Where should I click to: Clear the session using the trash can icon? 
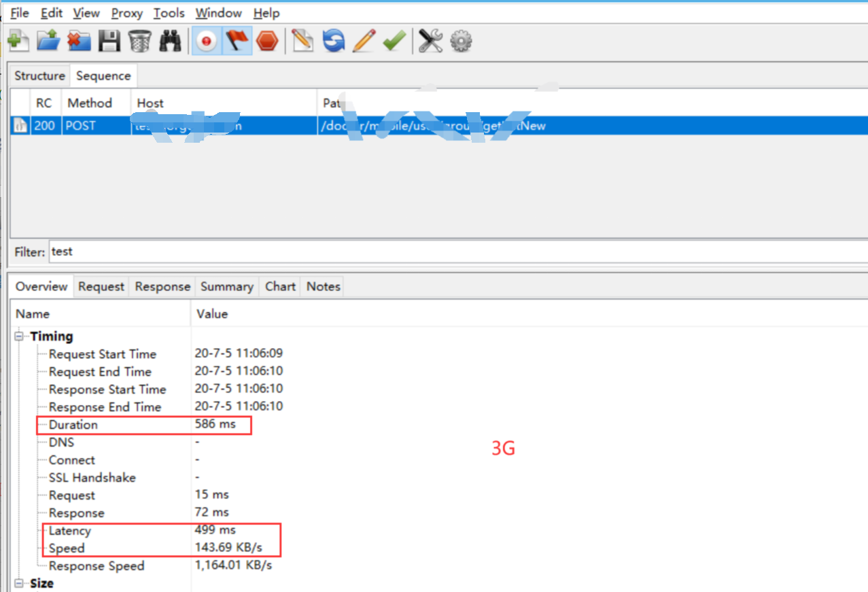click(x=139, y=42)
